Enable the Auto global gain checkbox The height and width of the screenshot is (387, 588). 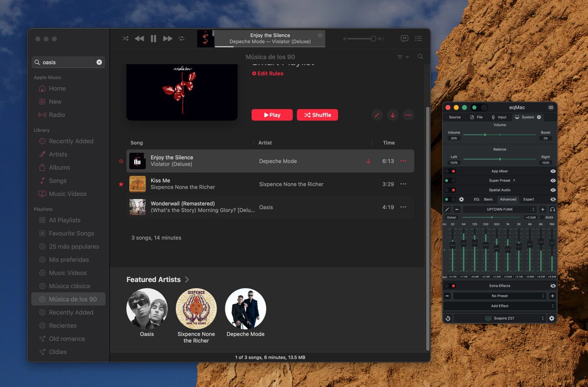tap(542, 218)
